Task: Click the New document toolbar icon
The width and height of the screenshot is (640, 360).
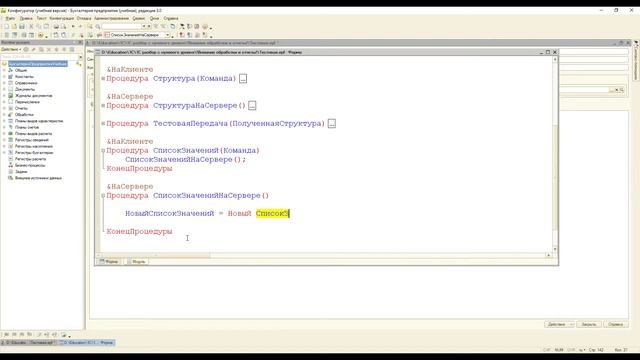Action: [x=6, y=27]
